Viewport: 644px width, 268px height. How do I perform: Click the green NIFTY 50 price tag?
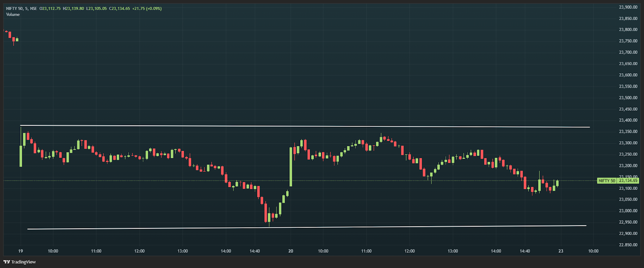[x=607, y=181]
